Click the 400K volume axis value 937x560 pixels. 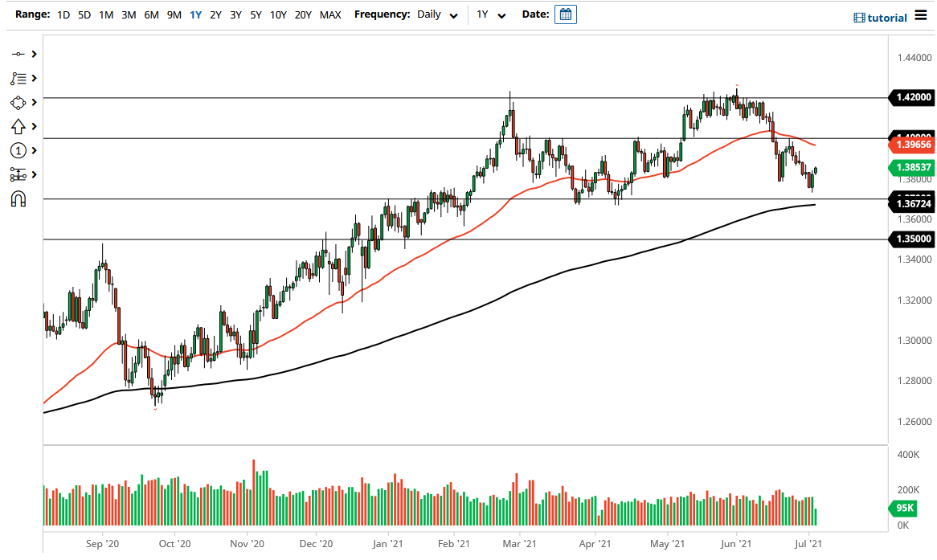point(908,455)
